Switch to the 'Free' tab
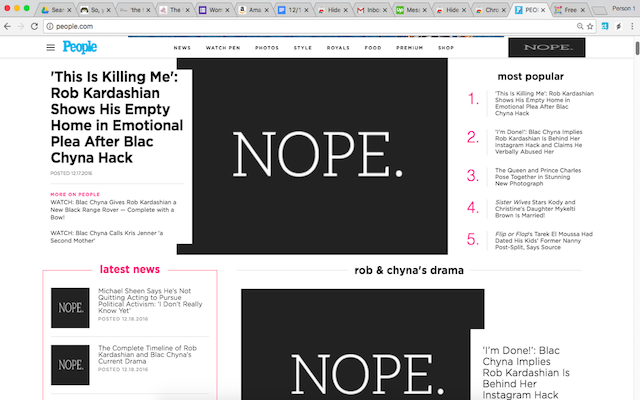Viewport: 640px width, 400px height. pos(569,10)
